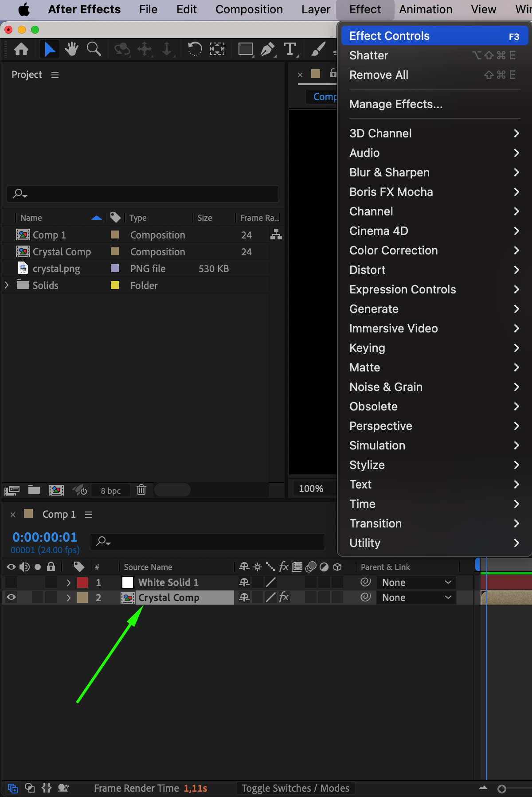Screen dimensions: 532x797
Task: Open the Simulation effects submenu
Action: point(434,445)
